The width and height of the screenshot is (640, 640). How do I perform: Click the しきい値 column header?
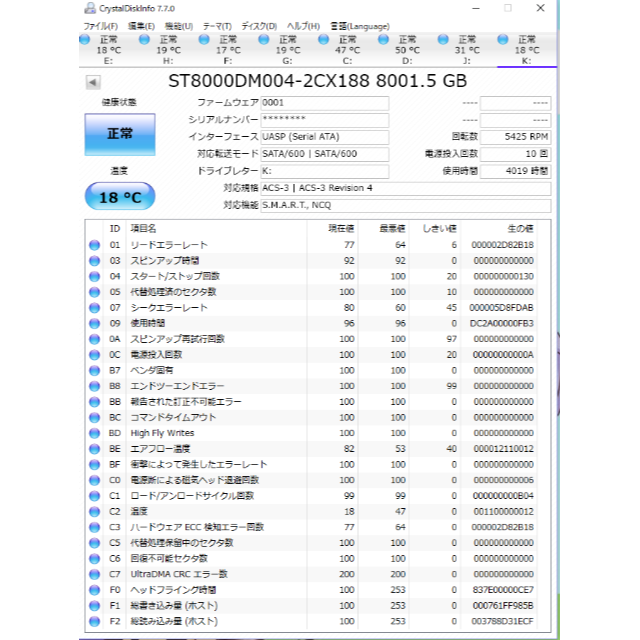tap(439, 229)
